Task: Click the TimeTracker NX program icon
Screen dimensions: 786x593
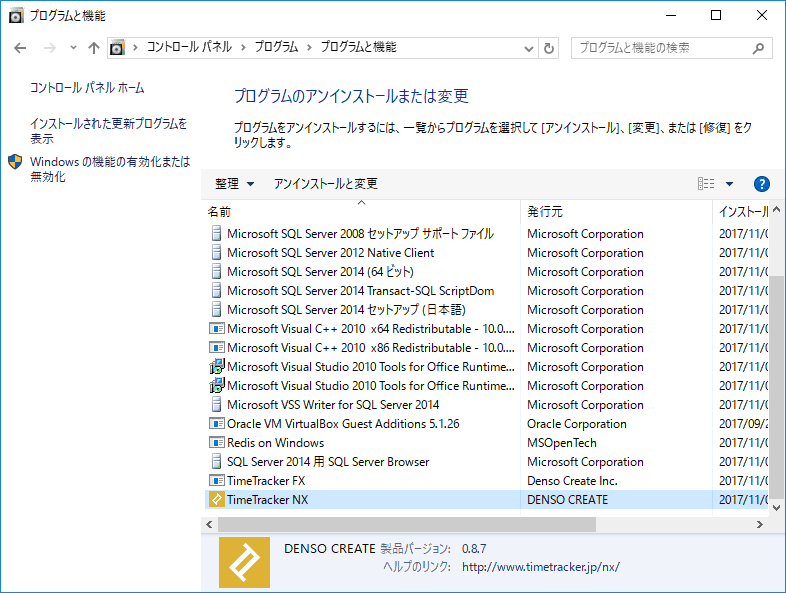Action: (x=217, y=500)
